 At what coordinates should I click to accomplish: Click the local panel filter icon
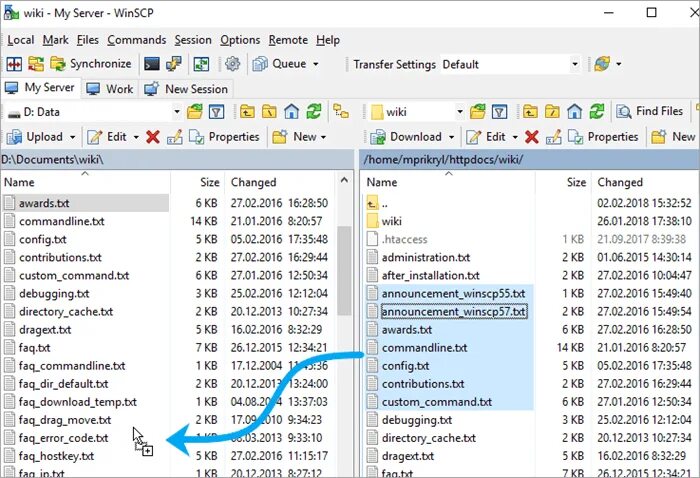(x=217, y=112)
